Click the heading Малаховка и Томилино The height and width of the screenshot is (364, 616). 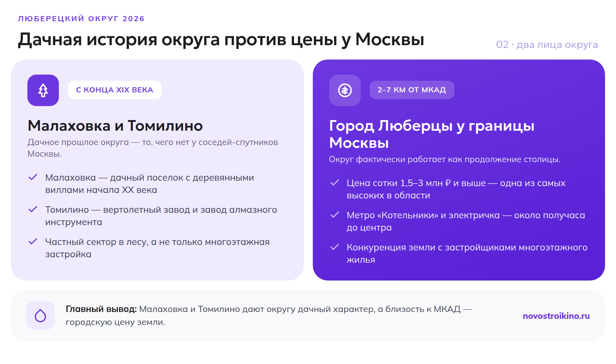[115, 126]
